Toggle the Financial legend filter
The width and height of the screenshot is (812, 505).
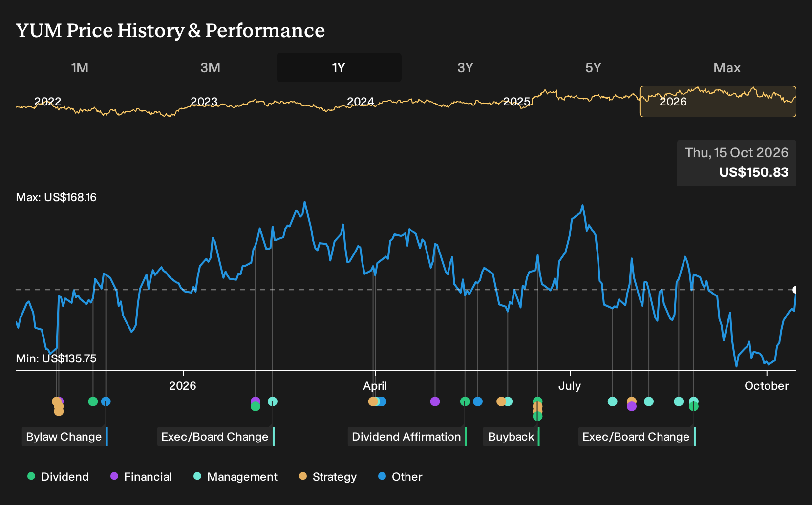[x=141, y=477]
